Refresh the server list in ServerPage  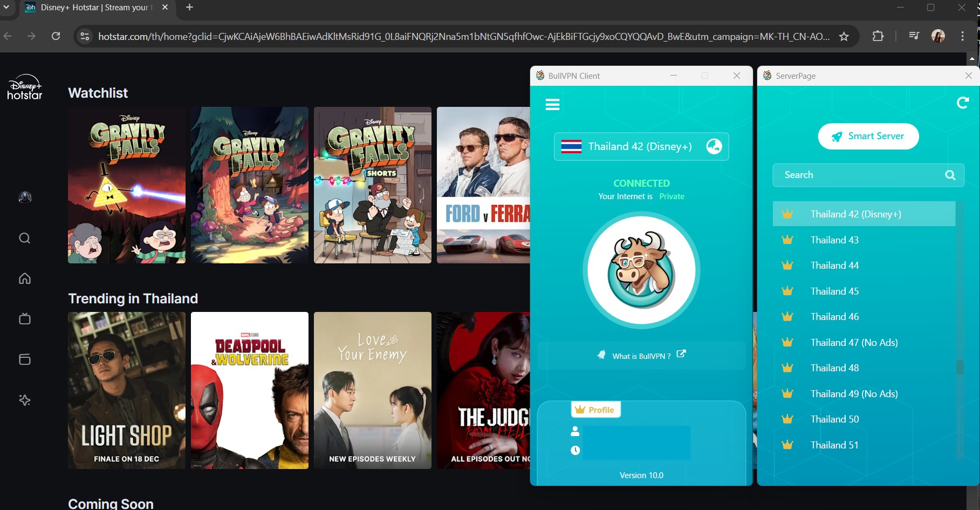point(963,103)
